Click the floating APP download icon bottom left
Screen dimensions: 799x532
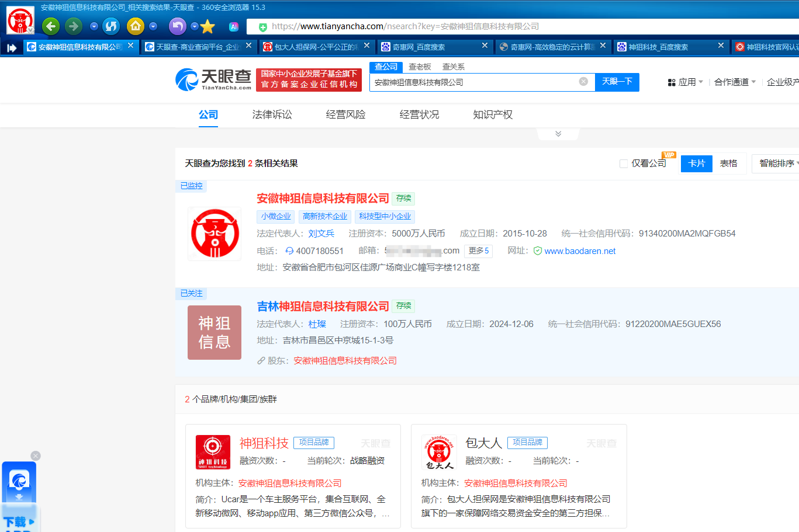click(19, 481)
